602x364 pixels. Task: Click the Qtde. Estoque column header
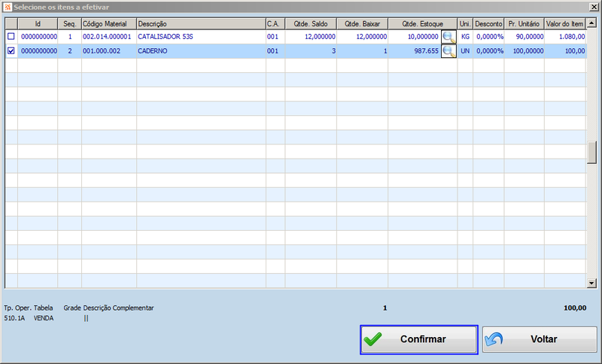click(423, 24)
